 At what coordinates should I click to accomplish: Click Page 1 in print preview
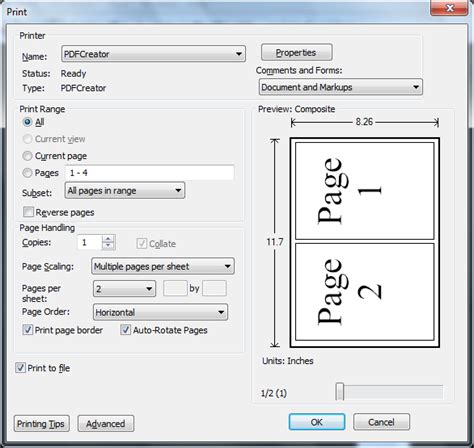pos(365,191)
